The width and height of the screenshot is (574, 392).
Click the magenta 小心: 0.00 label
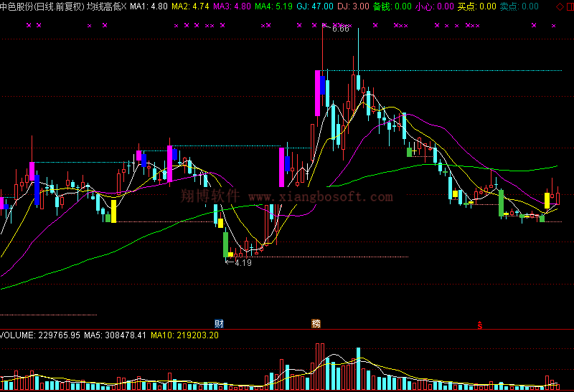click(x=435, y=6)
